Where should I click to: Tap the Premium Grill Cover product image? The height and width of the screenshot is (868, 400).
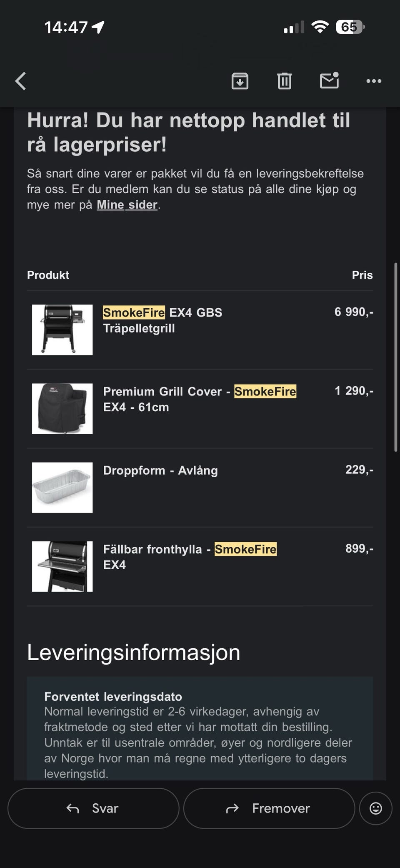click(62, 409)
